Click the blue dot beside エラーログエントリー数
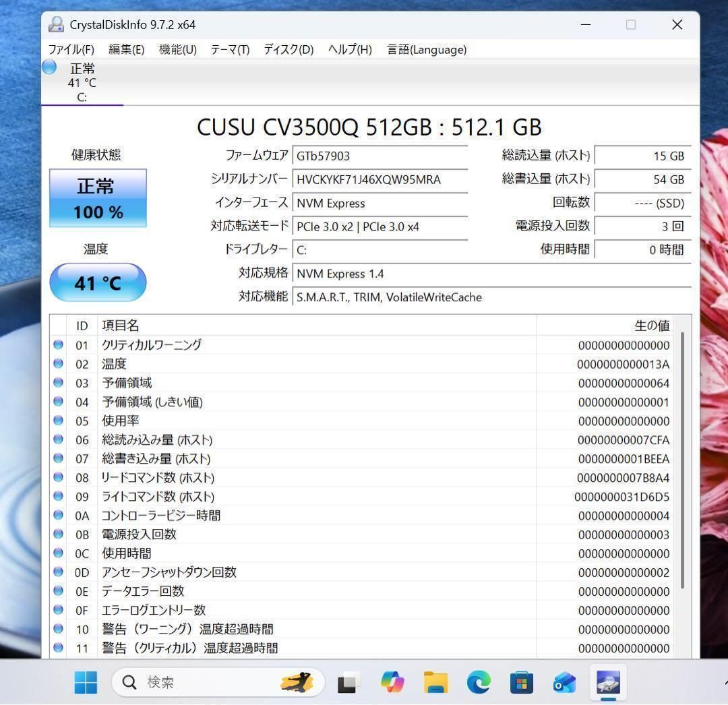This screenshot has width=728, height=705. (x=59, y=610)
